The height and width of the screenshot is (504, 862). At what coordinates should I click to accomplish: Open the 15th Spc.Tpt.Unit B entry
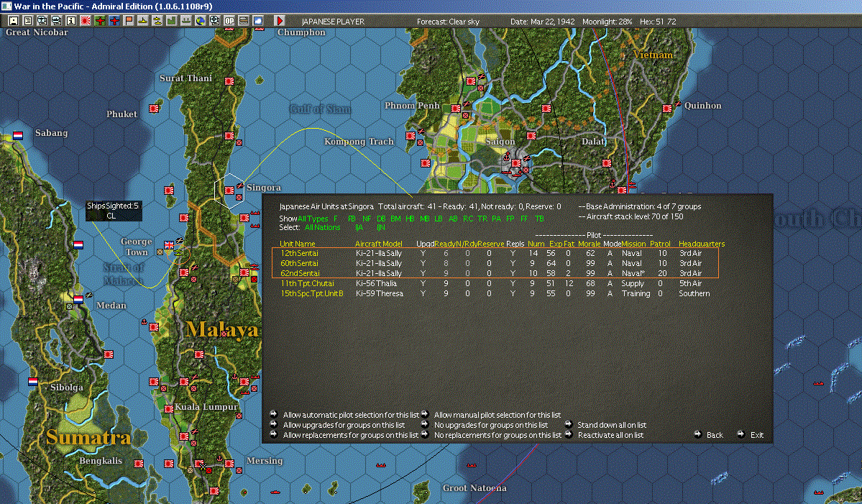point(312,293)
